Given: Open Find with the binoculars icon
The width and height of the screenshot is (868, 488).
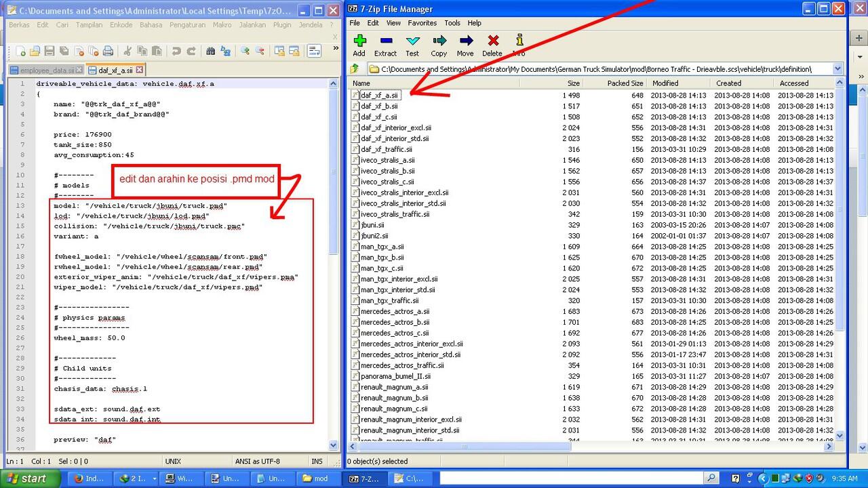Looking at the screenshot, I should 210,51.
